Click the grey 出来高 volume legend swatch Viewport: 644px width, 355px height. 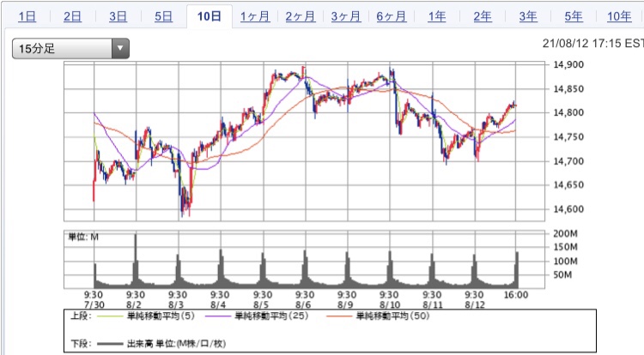pos(110,344)
